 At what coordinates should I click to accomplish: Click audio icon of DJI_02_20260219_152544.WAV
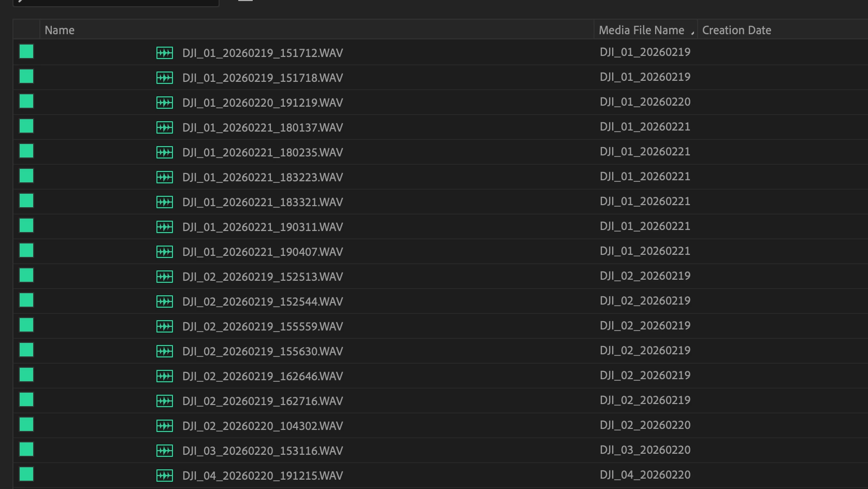(165, 301)
